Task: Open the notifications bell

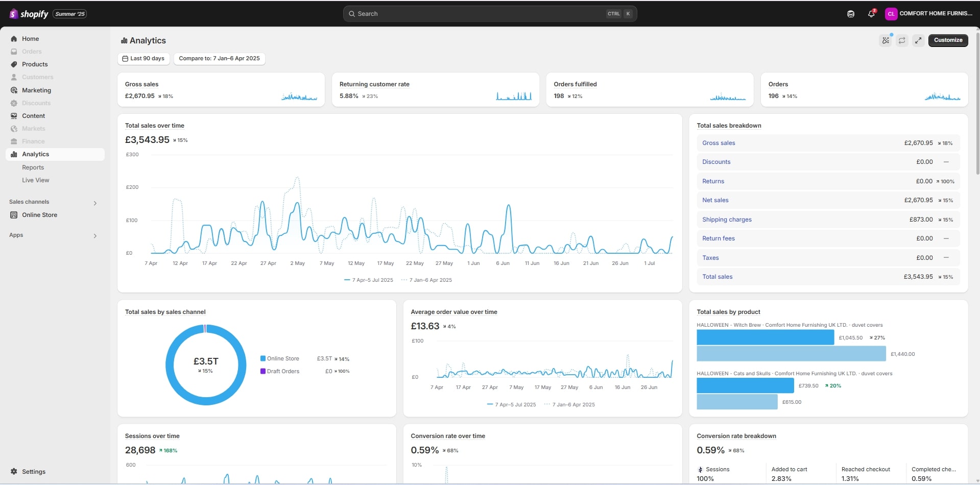Action: [x=871, y=14]
